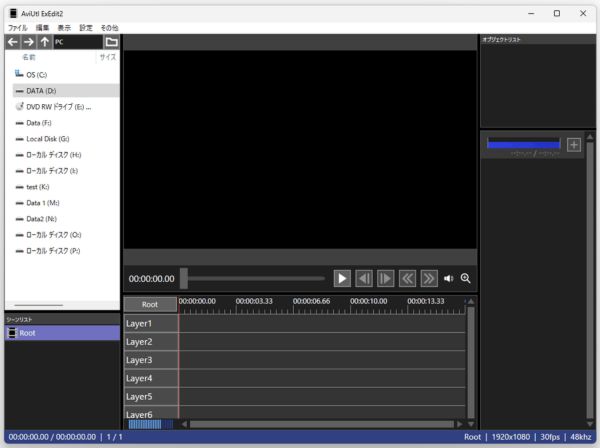Select the ローカル ディスク (I:) drive
The image size is (600, 448).
point(66,171)
